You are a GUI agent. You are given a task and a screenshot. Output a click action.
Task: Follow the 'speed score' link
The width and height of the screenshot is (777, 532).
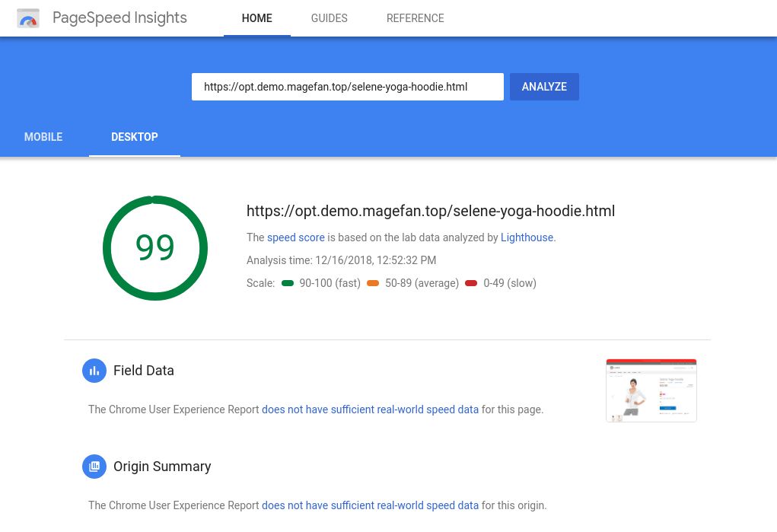tap(296, 237)
